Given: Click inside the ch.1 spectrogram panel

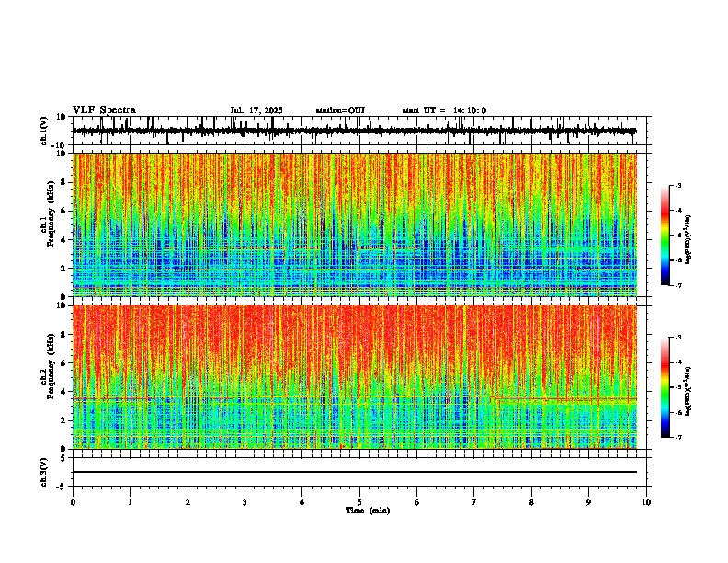Looking at the screenshot, I should (x=354, y=224).
